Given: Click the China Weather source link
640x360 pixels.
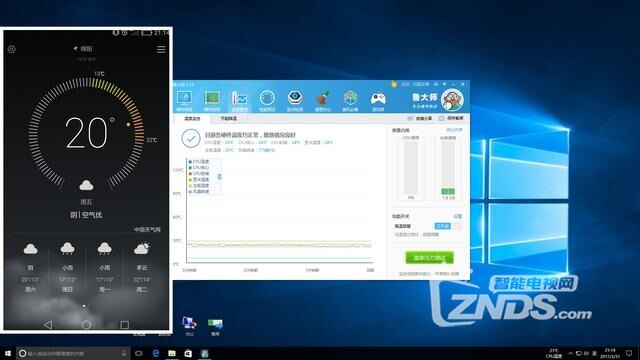Looking at the screenshot, I should pos(147,230).
